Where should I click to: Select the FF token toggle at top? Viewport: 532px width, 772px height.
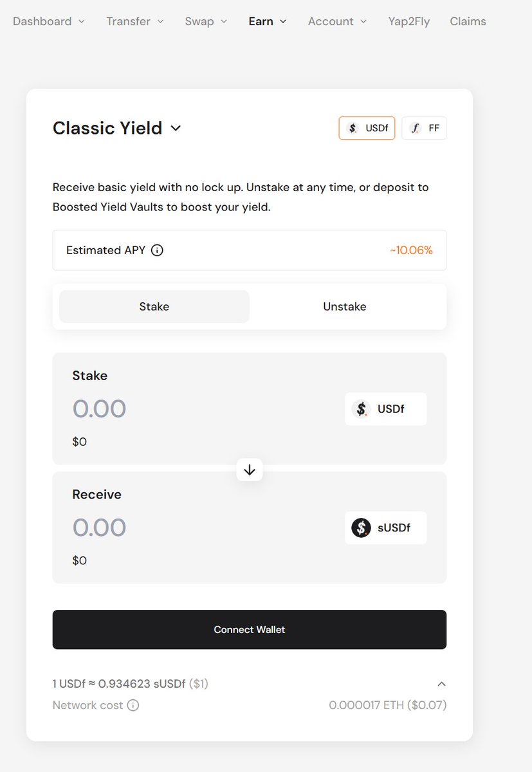pos(424,128)
